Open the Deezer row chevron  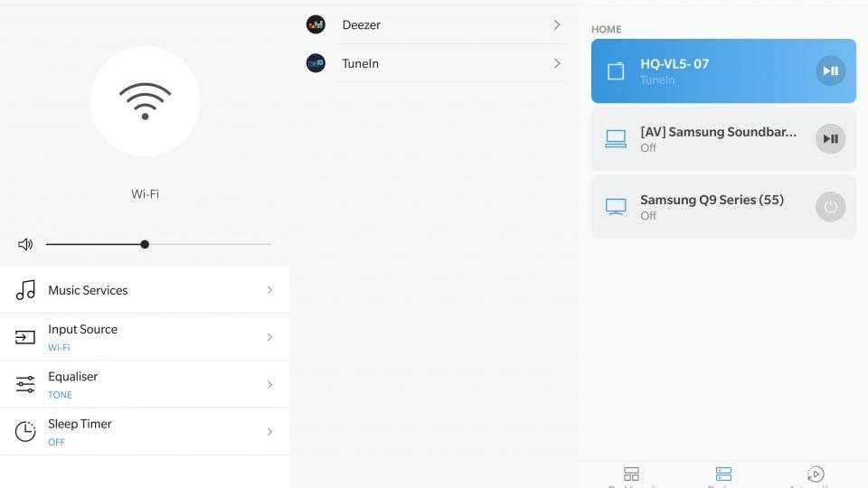coord(557,24)
